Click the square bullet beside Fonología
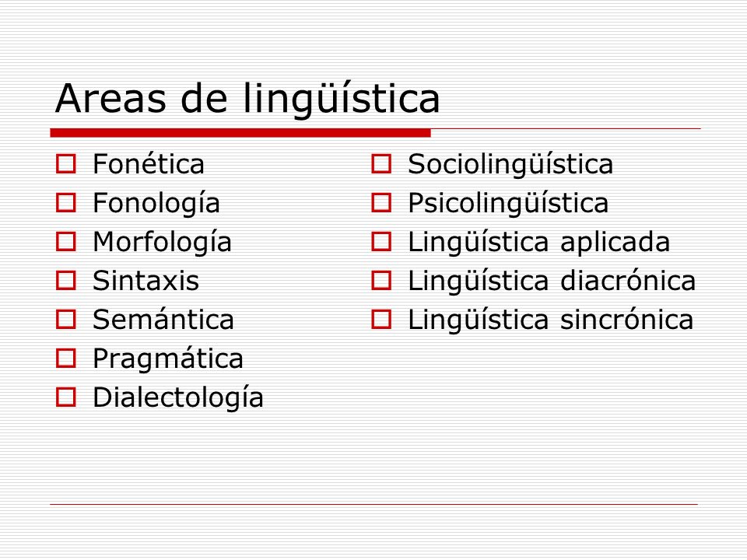Screen dimensions: 747x560 [65, 203]
